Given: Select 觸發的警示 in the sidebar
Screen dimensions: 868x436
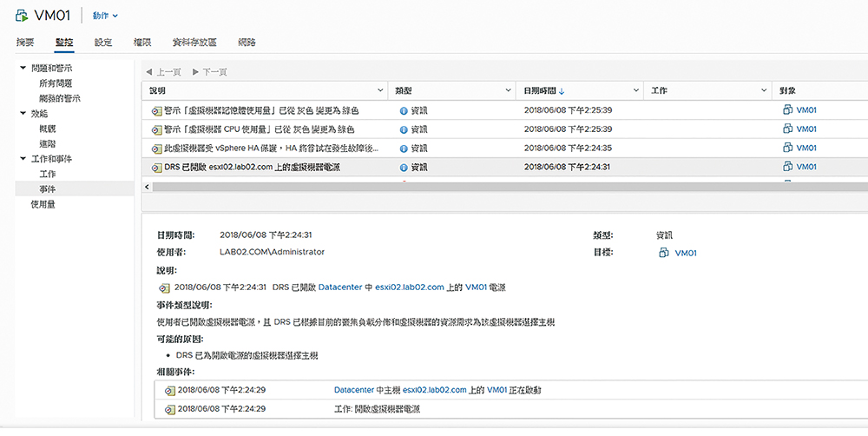Looking at the screenshot, I should point(59,98).
